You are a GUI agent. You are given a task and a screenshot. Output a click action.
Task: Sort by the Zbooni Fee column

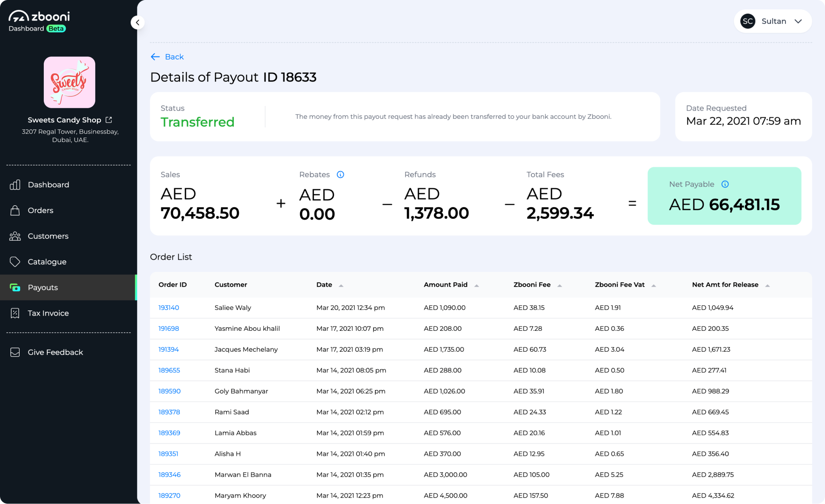(559, 285)
